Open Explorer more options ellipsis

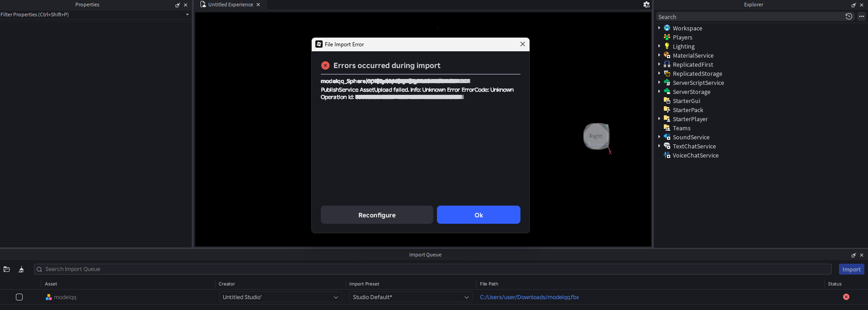(862, 16)
